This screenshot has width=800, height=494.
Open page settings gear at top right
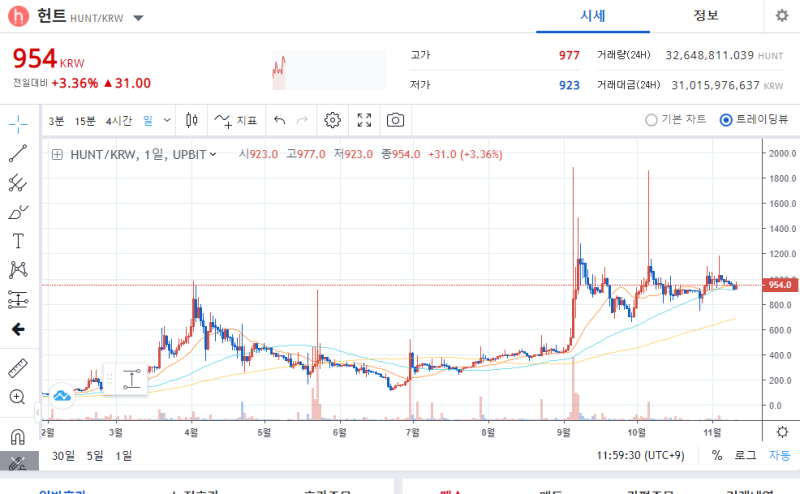[x=782, y=16]
